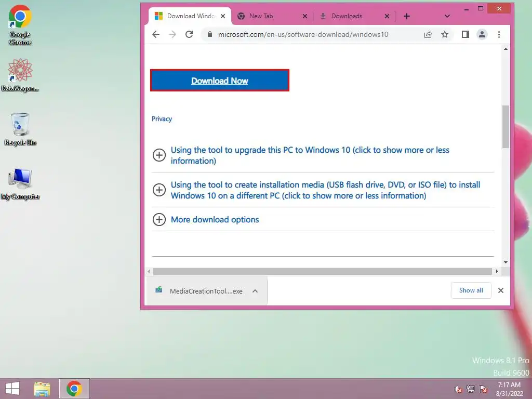Open the Windows Start button
Viewport: 532px width, 399px height.
(12, 389)
